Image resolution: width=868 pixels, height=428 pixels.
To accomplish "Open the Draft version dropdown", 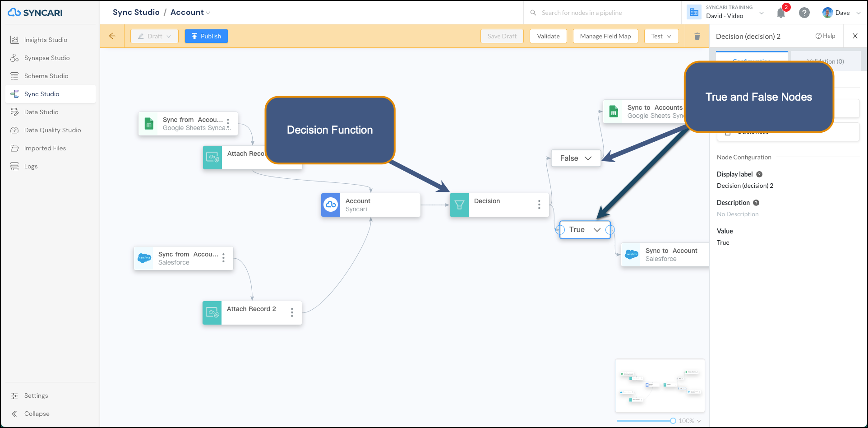I will [154, 36].
